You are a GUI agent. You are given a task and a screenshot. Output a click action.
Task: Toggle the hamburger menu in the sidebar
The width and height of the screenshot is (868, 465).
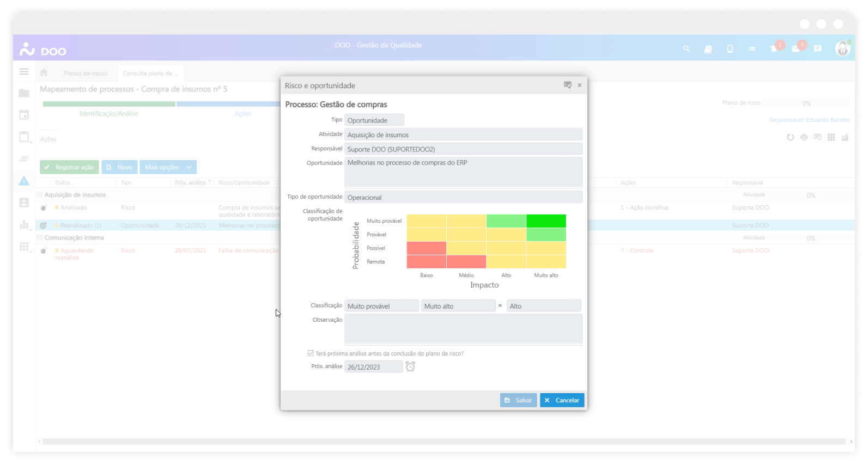[x=24, y=71]
